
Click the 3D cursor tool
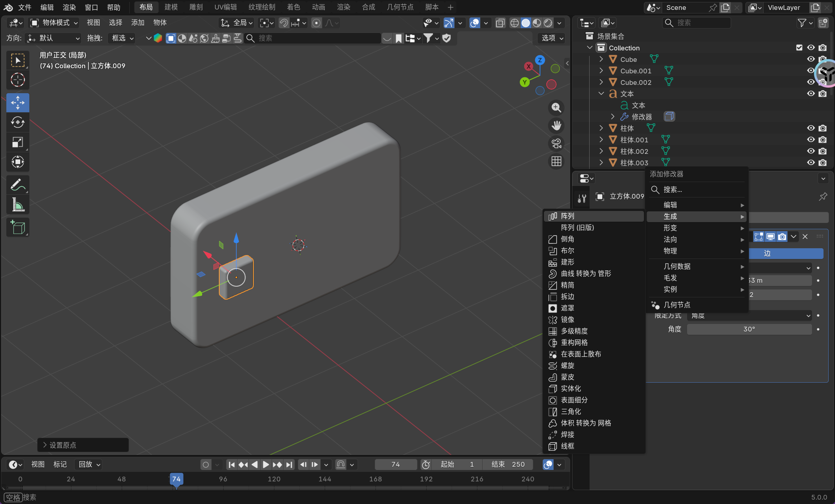coord(17,80)
